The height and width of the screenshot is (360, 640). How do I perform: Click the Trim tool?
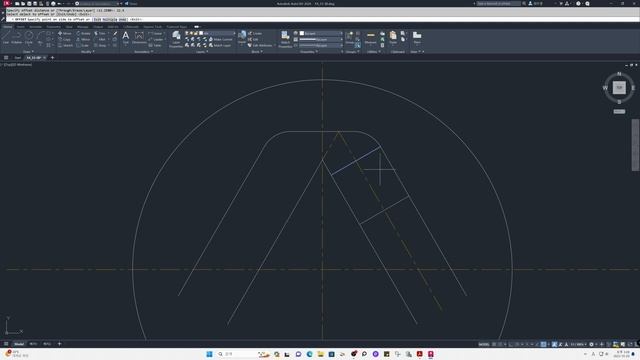click(100, 33)
